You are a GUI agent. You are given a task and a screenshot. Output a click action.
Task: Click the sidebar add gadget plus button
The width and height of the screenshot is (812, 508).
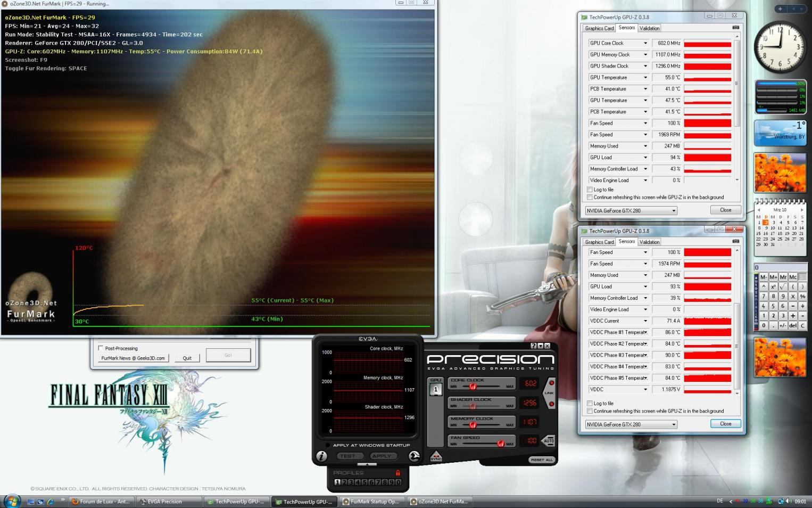click(781, 9)
